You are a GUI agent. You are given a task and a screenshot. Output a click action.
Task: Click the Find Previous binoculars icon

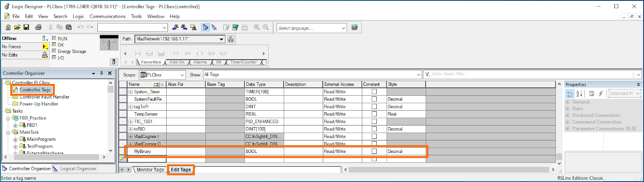coord(175,27)
